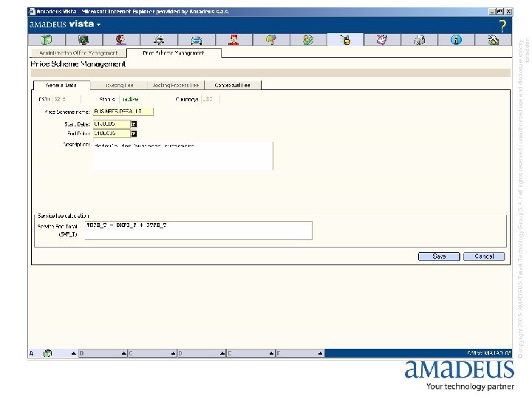Screen dimensions: 532x399
Task: Expand session B arrow in status bar
Action: [124, 353]
